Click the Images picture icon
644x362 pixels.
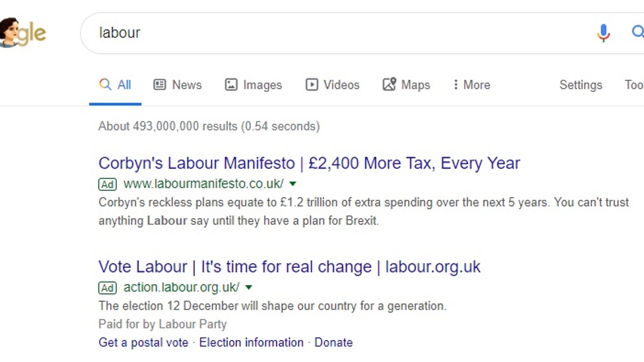pos(230,85)
